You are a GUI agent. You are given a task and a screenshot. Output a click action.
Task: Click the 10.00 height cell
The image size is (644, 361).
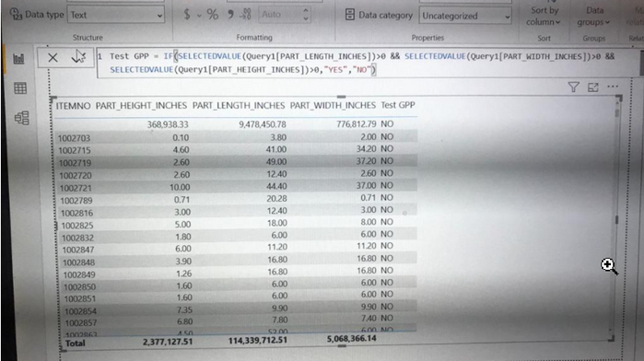(180, 187)
